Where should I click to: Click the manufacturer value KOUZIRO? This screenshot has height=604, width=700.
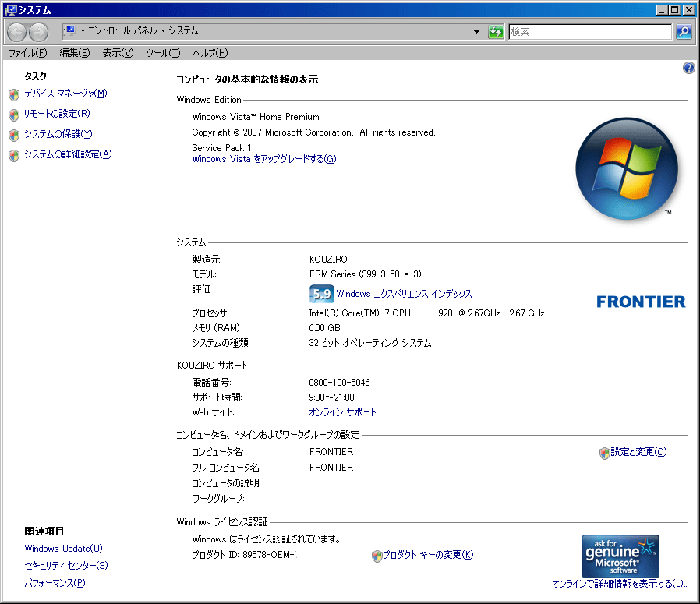[328, 260]
